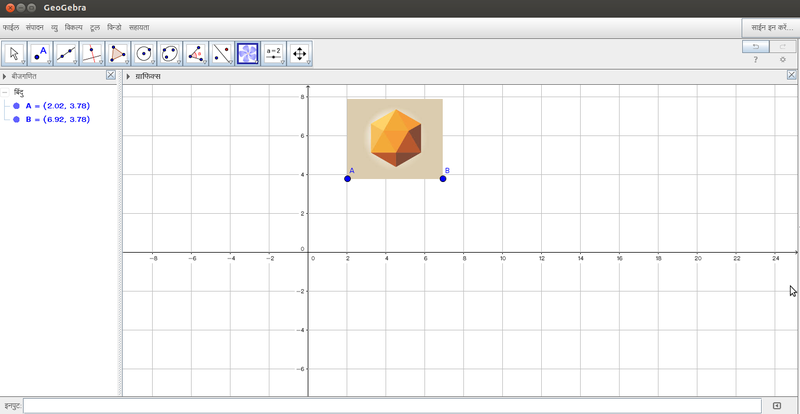Toggle visibility circle for point A
This screenshot has height=414, width=800.
tap(16, 106)
